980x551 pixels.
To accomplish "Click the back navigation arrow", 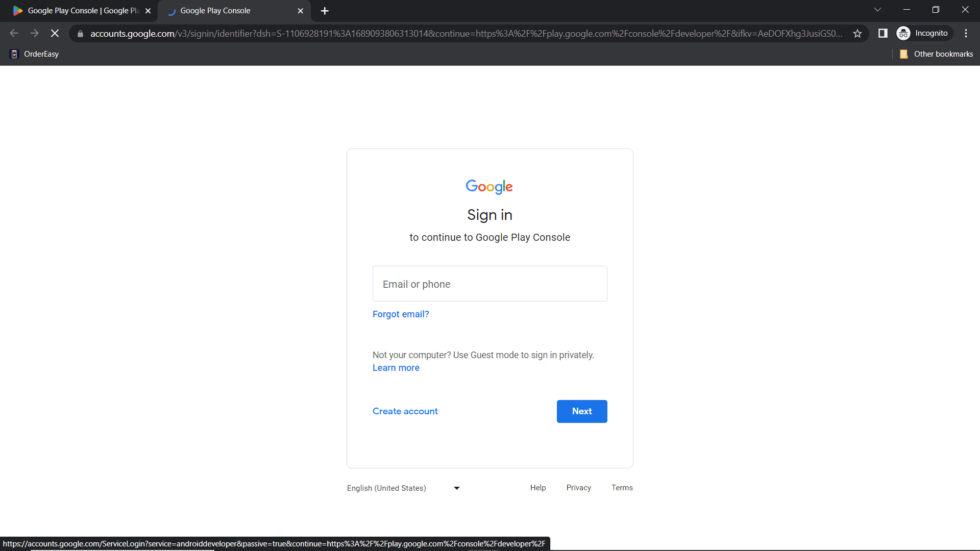I will point(14,34).
